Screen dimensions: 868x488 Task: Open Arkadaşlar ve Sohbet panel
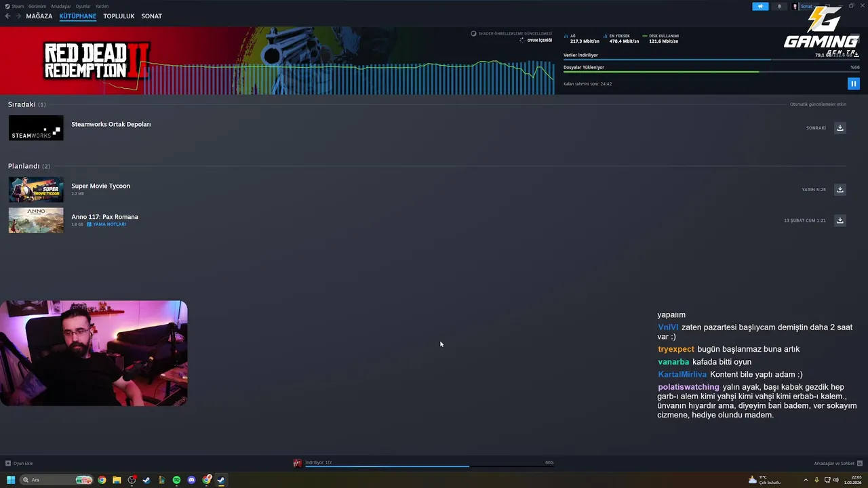click(x=838, y=464)
